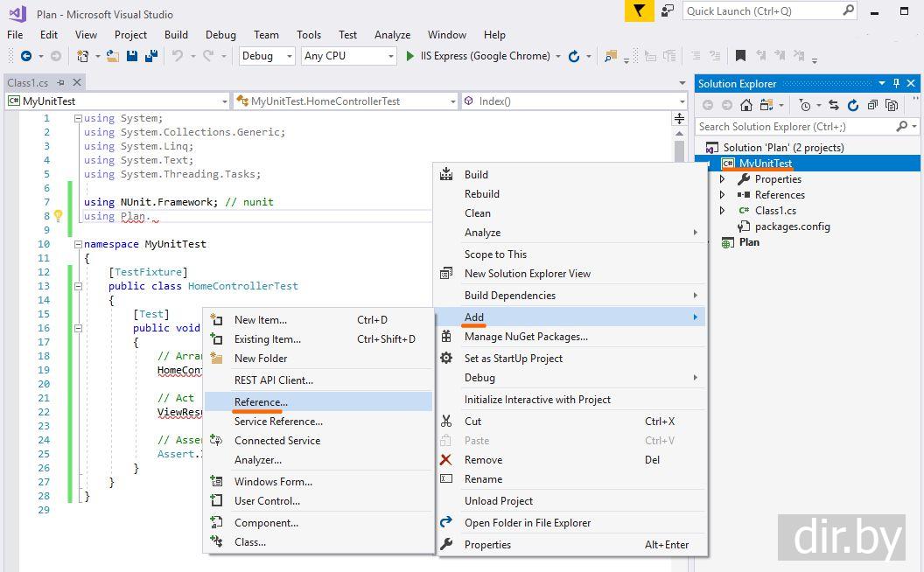Choose Manage NuGet Packages... from context menu

[525, 337]
